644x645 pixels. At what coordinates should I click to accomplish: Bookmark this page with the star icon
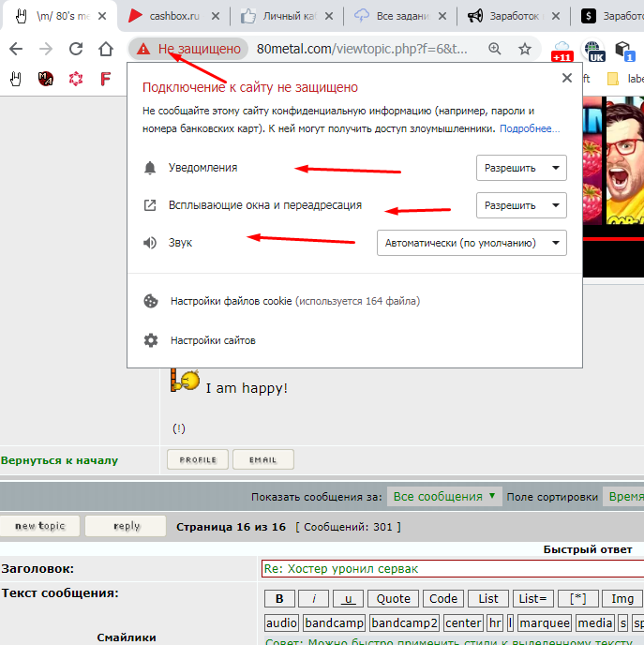pyautogui.click(x=525, y=49)
